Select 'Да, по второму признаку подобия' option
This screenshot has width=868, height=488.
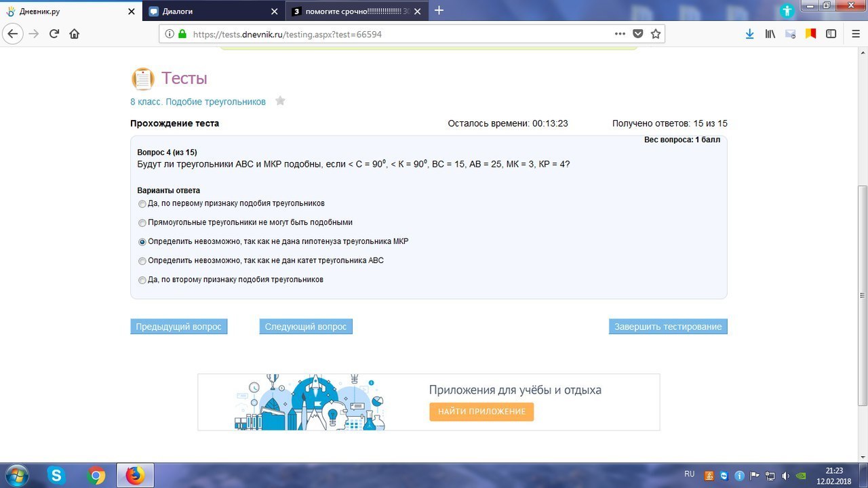(142, 280)
